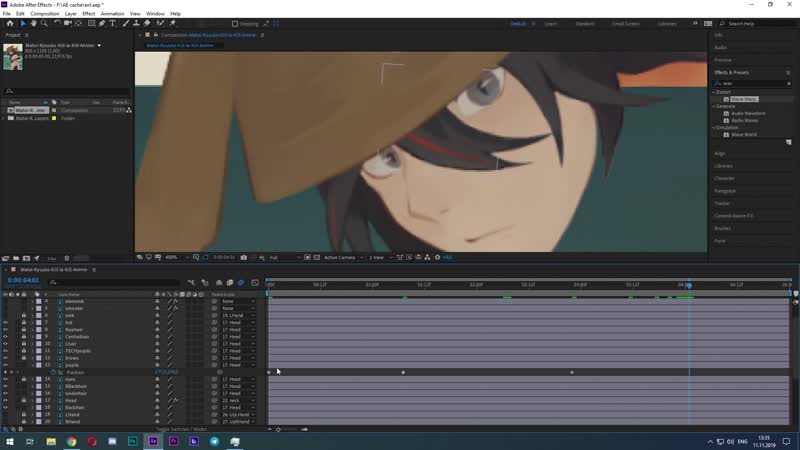Hide the Centralhair layer with its eye
Image resolution: width=800 pixels, height=450 pixels.
click(x=5, y=337)
